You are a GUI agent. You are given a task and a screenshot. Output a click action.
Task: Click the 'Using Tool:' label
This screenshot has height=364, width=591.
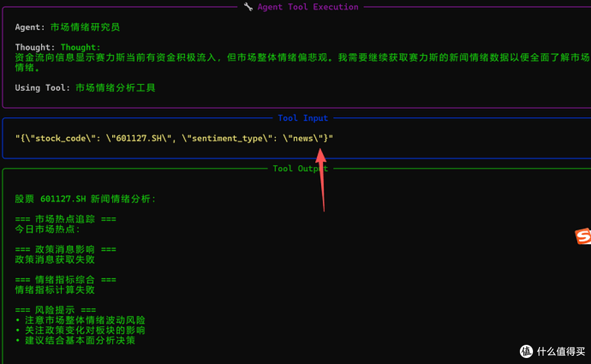pyautogui.click(x=43, y=88)
